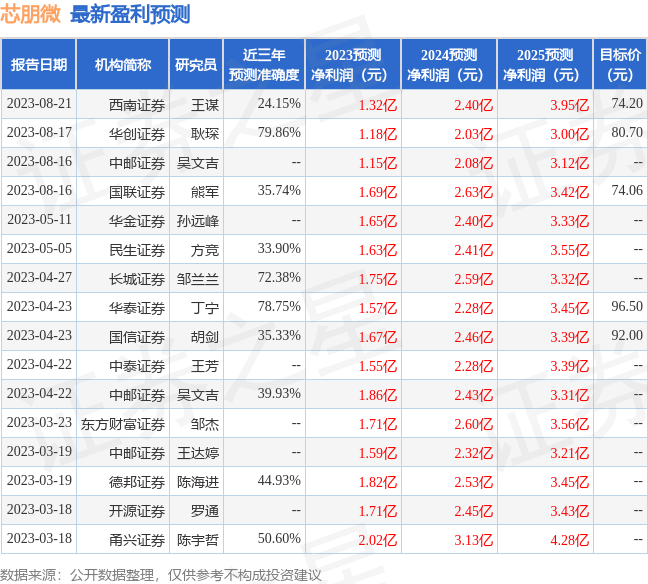Click accuracy value 79.86%
Viewport: 648px width, 584px height.
point(279,132)
